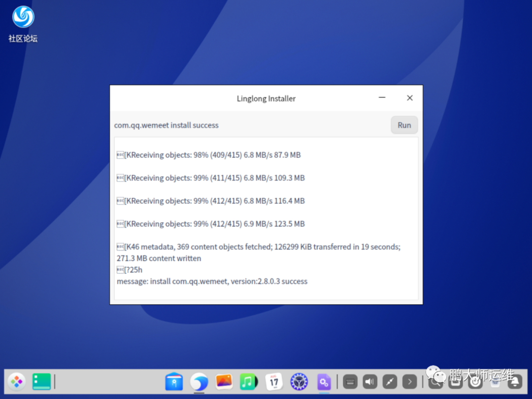Click the log line 'Receiving objects: 98% (409/415)'

209,155
